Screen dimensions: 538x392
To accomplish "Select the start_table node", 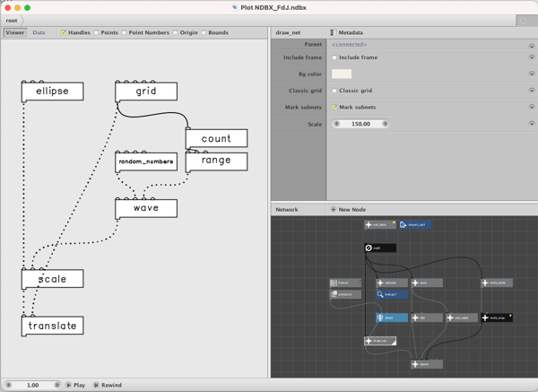I will [x=462, y=318].
